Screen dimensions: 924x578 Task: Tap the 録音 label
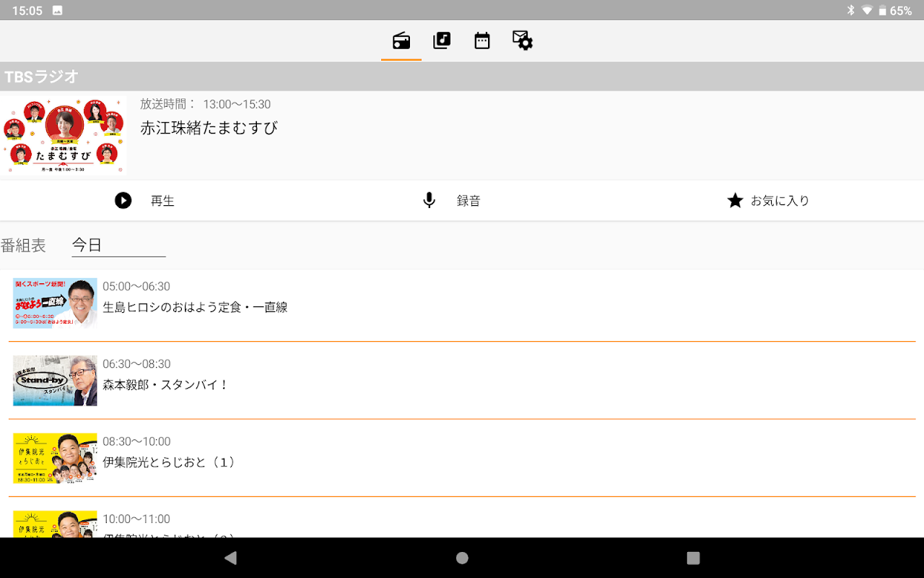[468, 201]
